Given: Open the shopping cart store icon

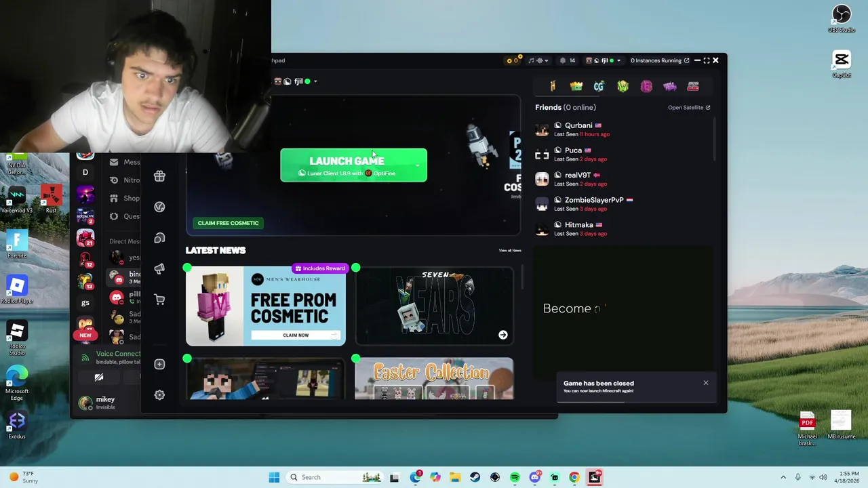Looking at the screenshot, I should coord(159,300).
